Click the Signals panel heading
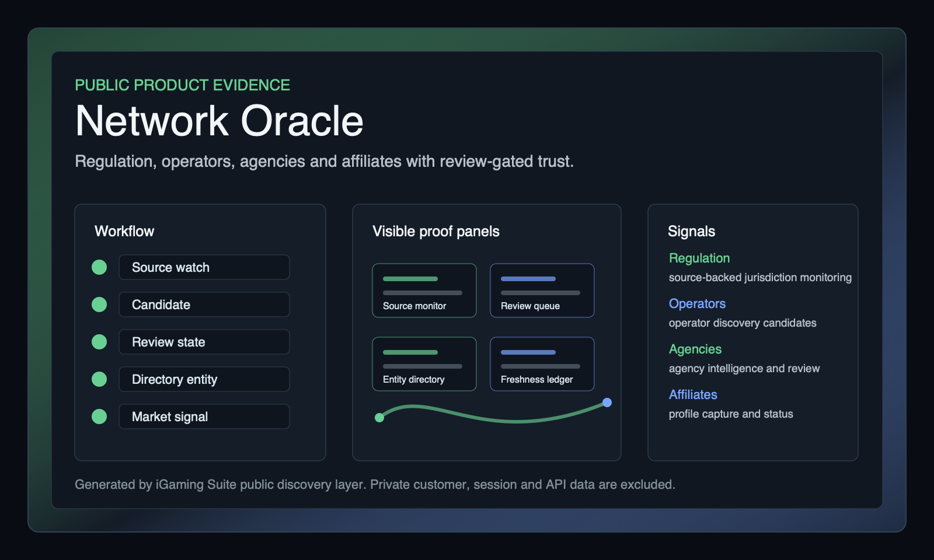934x560 pixels. [691, 231]
